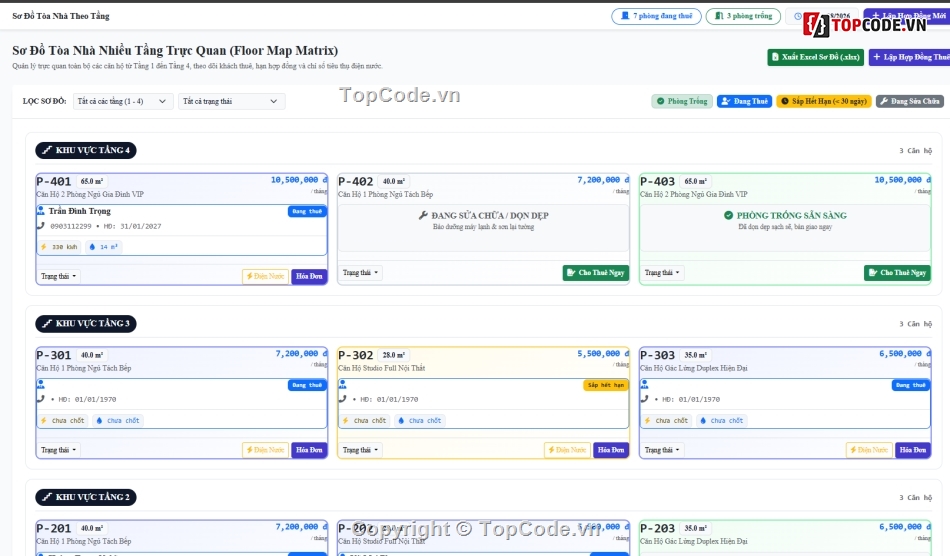Click room code 'P-403'
The height and width of the screenshot is (556, 950).
(657, 182)
